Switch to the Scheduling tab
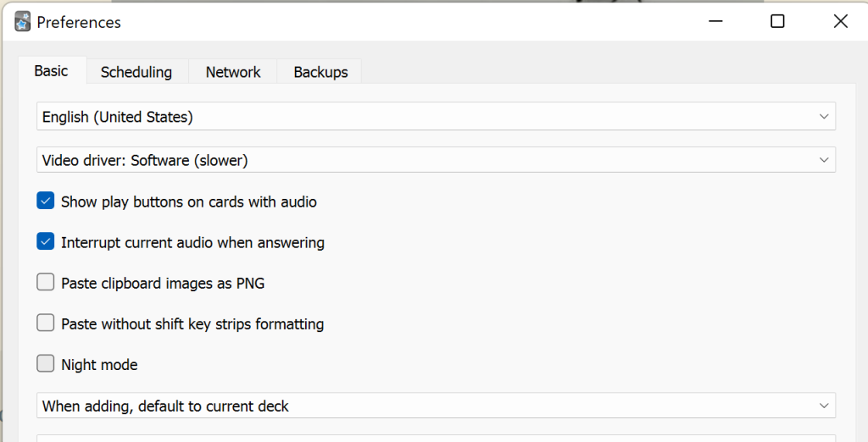The height and width of the screenshot is (442, 868). (x=136, y=72)
